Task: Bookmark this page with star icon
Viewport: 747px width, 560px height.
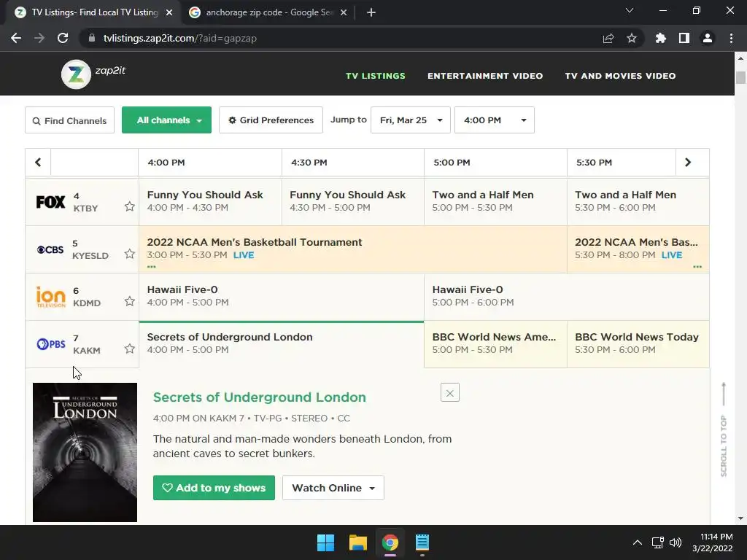Action: tap(632, 38)
